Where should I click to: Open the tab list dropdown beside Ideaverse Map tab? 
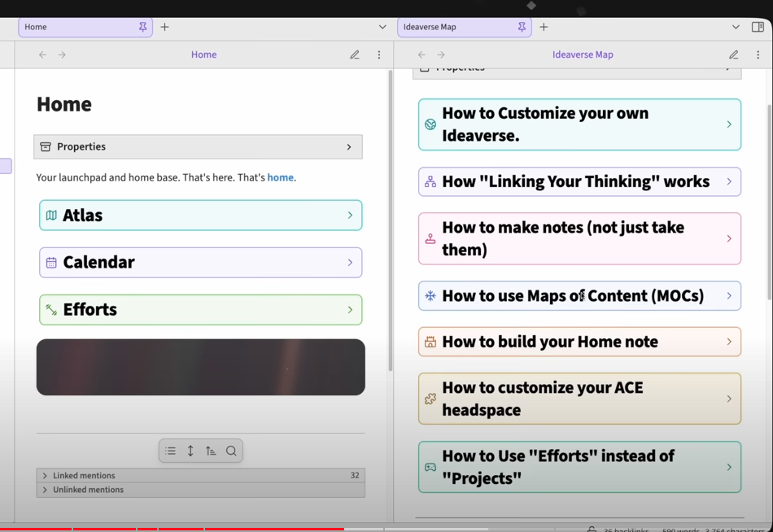tap(736, 27)
